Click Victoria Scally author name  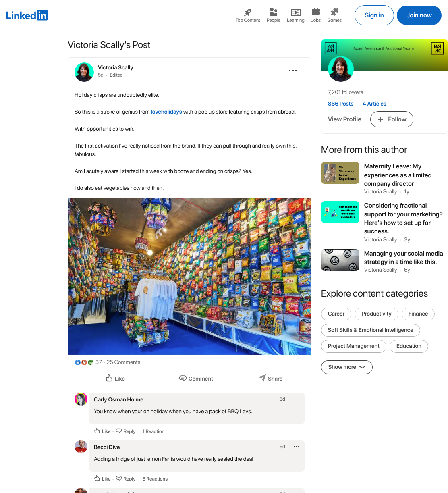(115, 67)
